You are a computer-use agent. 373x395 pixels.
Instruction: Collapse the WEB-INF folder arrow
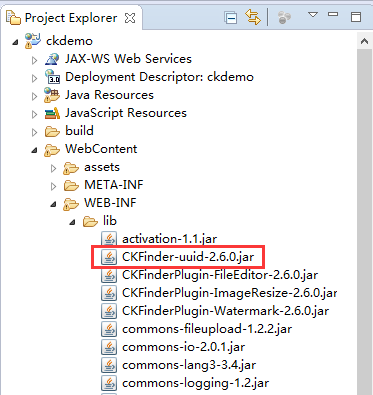click(53, 204)
